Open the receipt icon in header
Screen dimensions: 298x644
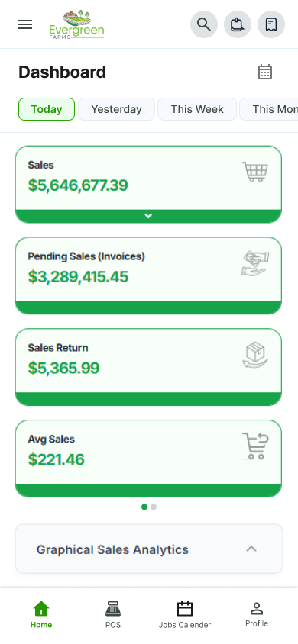tap(271, 24)
